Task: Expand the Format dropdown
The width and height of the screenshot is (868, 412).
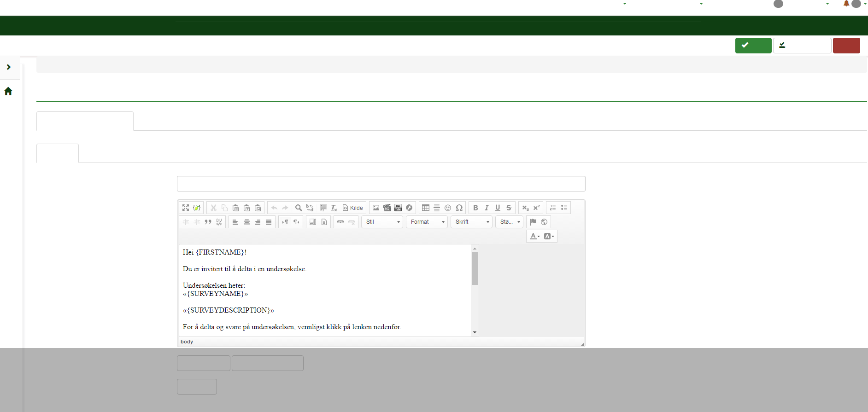Action: point(427,222)
